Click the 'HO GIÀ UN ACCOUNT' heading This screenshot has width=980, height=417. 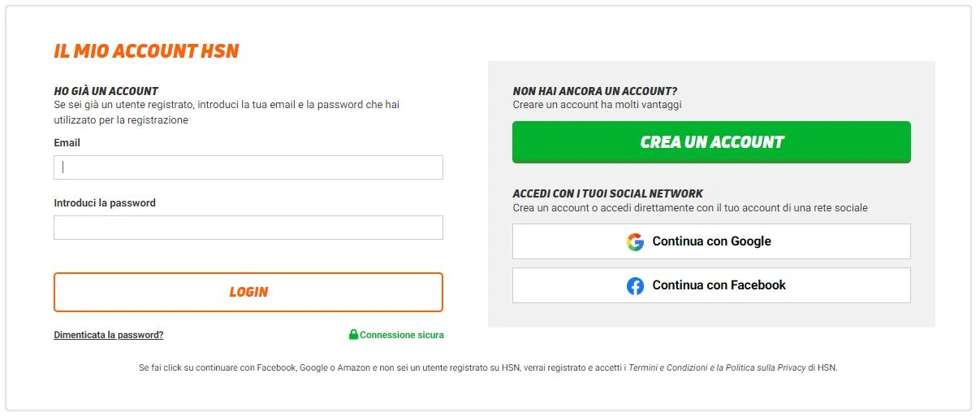[x=106, y=91]
